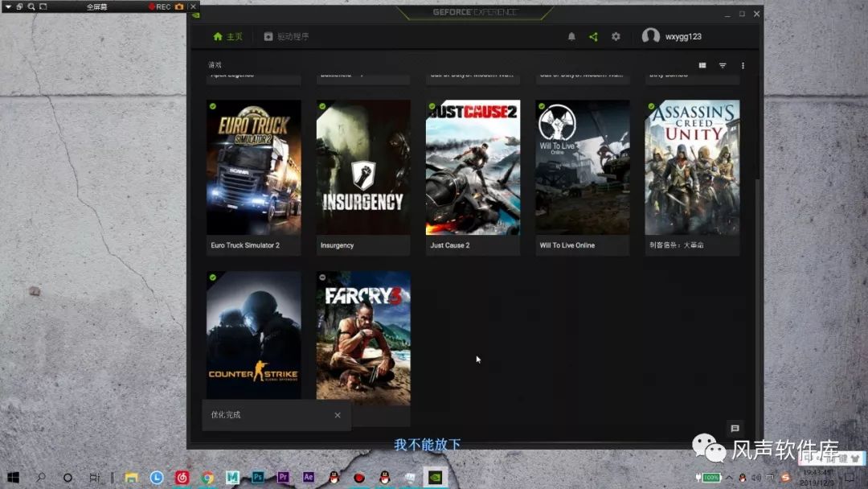Open the three-dot more options menu
The height and width of the screenshot is (489, 868).
tap(743, 66)
